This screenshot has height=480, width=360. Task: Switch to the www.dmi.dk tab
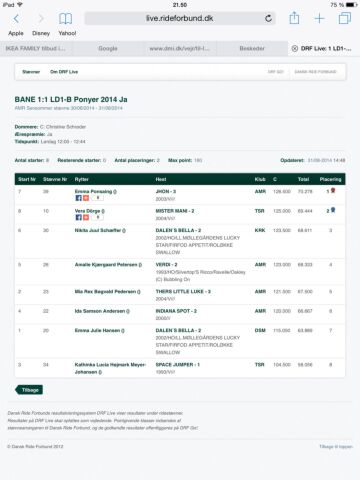coord(180,49)
